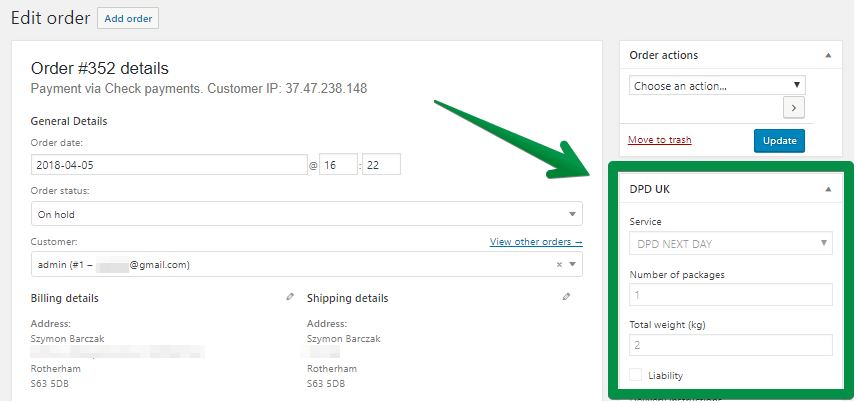Click shipping postcode S63 5DB

[326, 383]
